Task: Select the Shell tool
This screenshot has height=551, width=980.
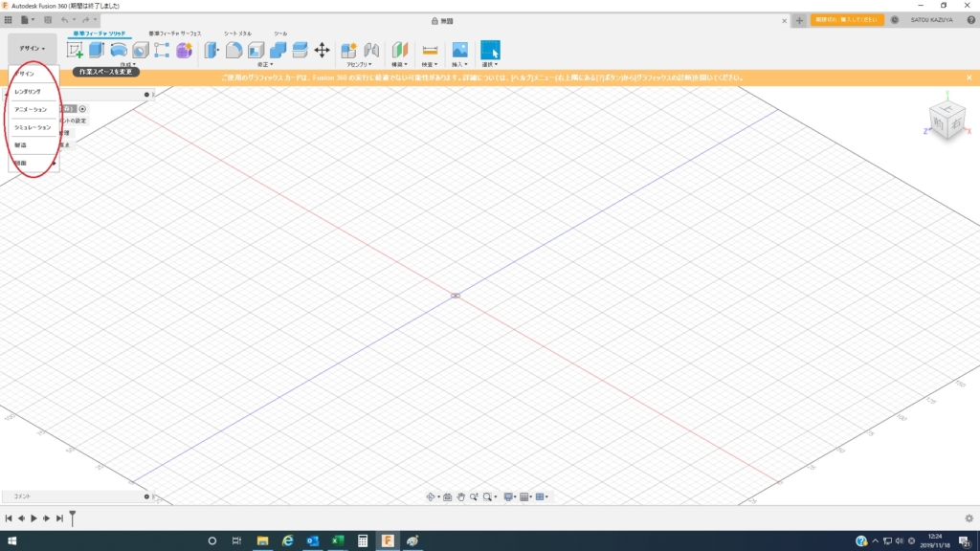Action: coord(256,50)
